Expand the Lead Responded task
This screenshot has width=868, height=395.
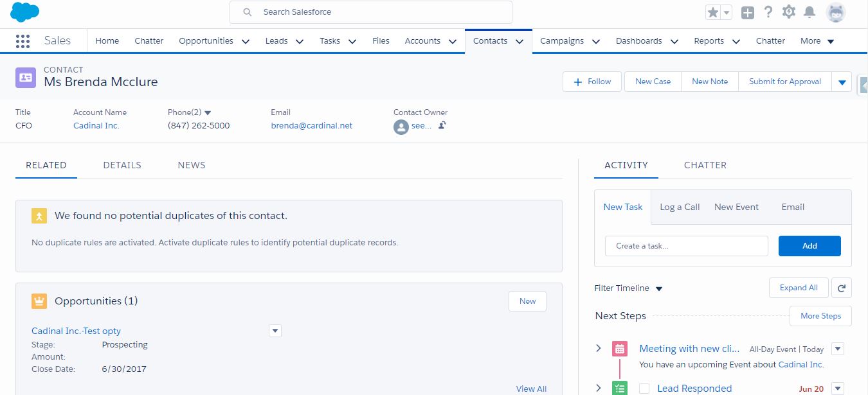coord(599,388)
